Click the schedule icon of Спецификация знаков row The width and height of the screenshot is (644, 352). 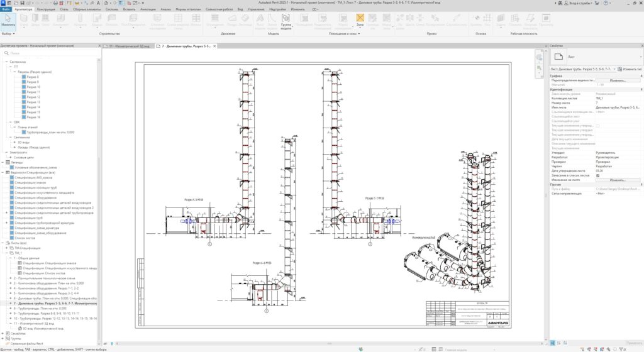click(x=19, y=263)
